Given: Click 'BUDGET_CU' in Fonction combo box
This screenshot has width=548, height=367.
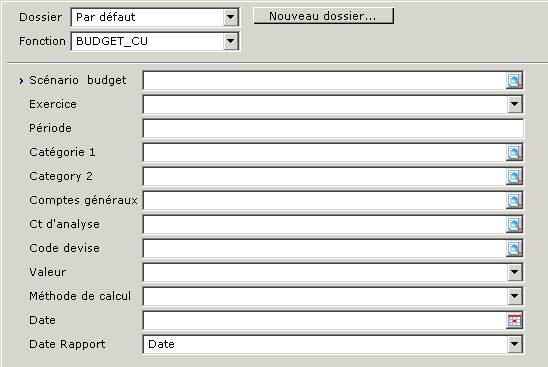Looking at the screenshot, I should tap(112, 41).
